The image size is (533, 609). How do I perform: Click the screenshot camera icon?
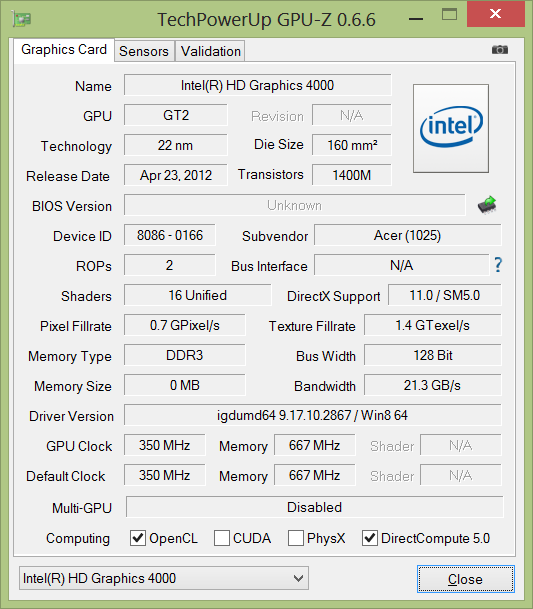500,50
